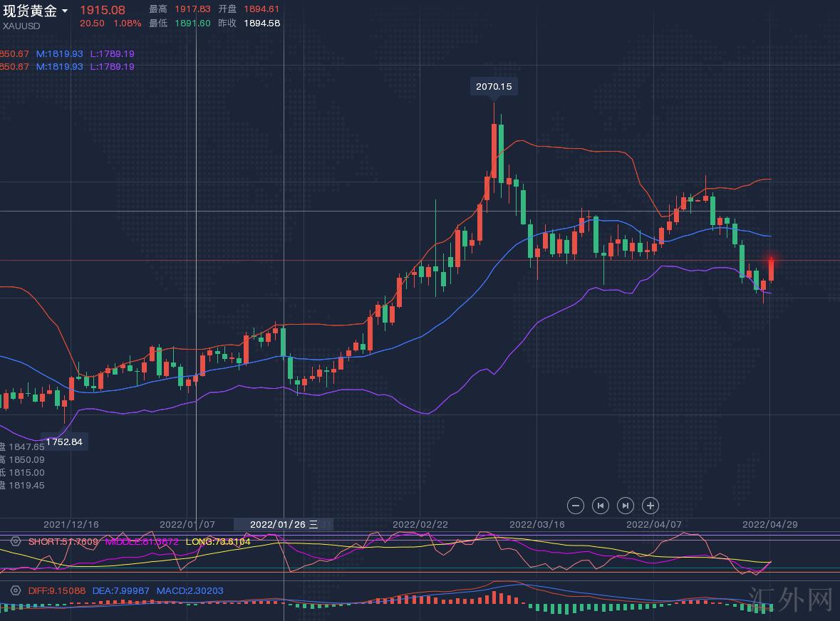
Task: Zoom out the chart with minus button
Action: (576, 506)
